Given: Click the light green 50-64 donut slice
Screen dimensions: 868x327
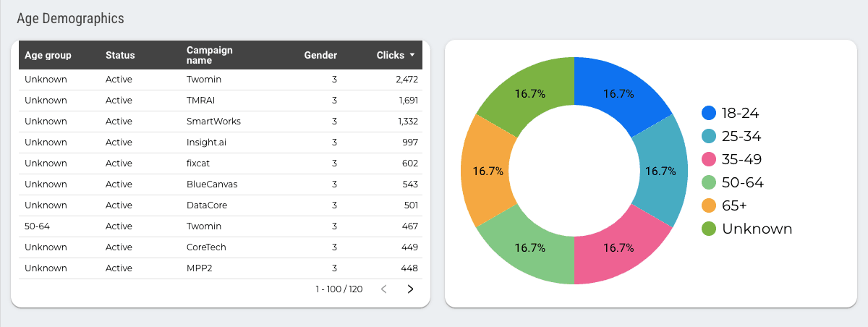Looking at the screenshot, I should click(x=529, y=248).
